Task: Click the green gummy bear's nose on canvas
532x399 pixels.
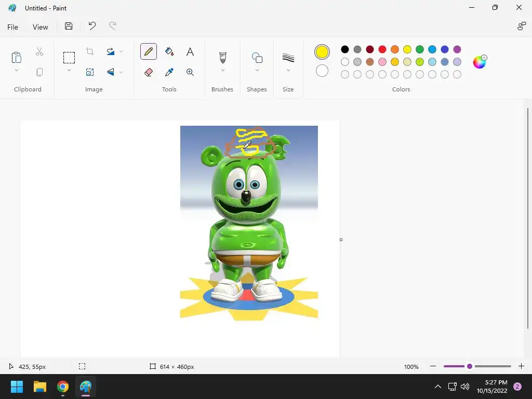Action: tap(246, 196)
